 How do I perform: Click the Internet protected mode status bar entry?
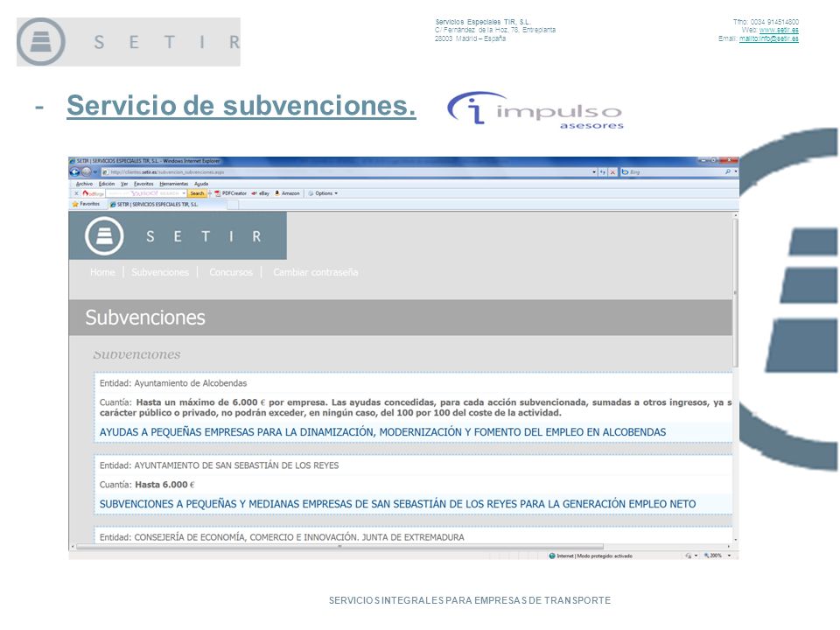click(591, 556)
